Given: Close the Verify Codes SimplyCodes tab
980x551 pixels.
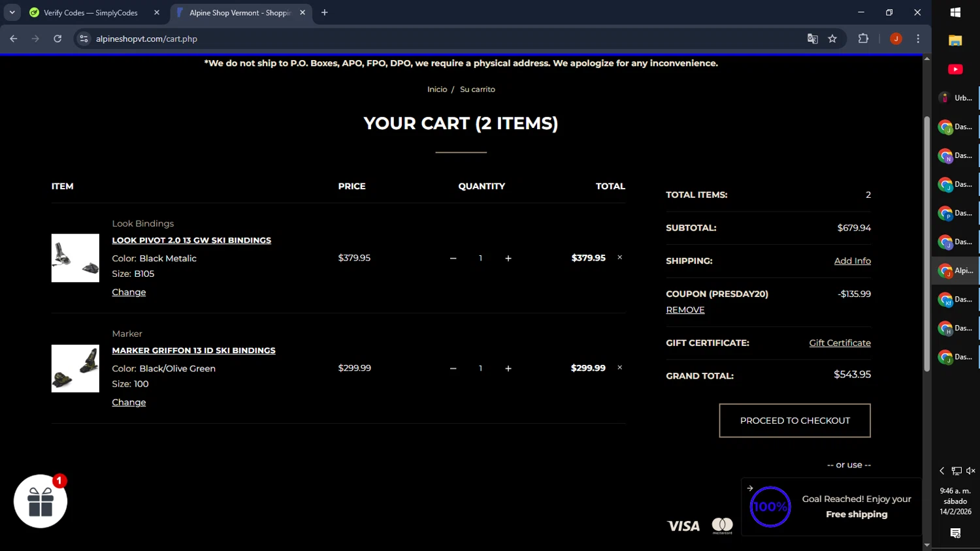Looking at the screenshot, I should pos(157,12).
